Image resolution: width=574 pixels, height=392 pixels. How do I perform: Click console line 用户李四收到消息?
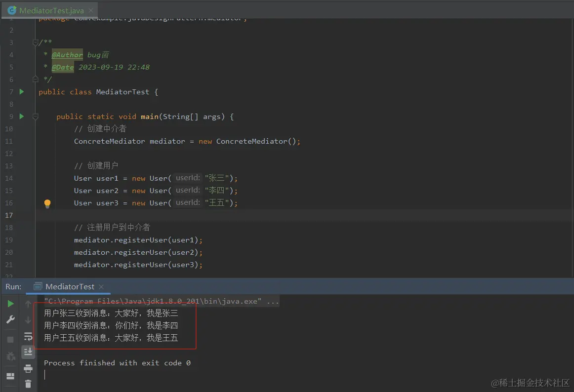point(111,325)
